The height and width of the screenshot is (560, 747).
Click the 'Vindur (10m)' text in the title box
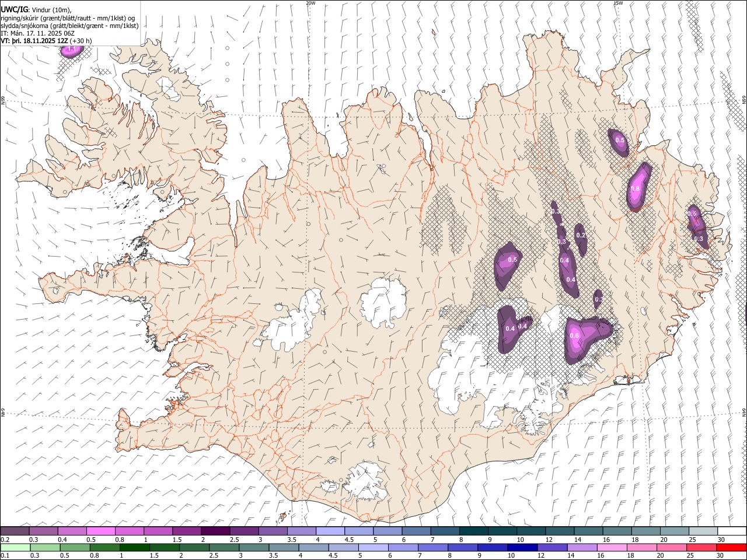point(51,10)
